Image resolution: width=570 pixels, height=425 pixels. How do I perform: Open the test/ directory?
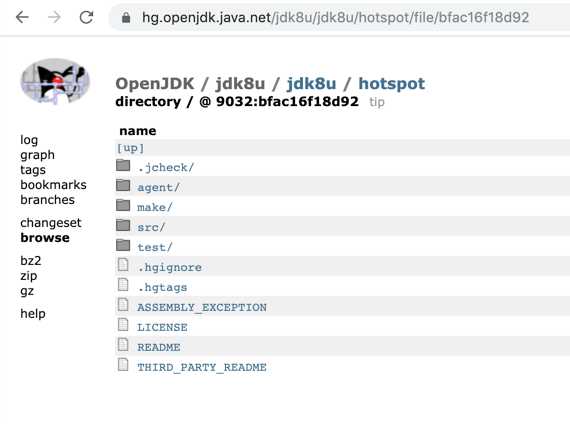[154, 247]
